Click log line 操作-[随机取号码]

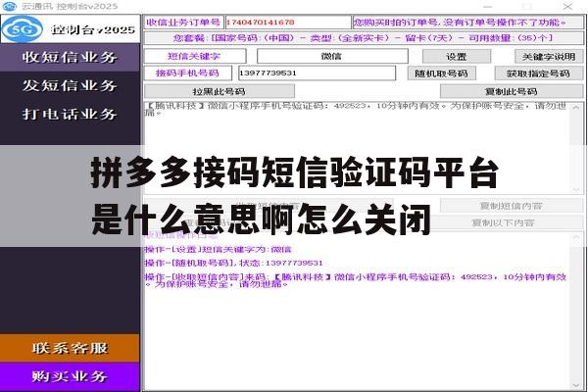click(x=233, y=263)
